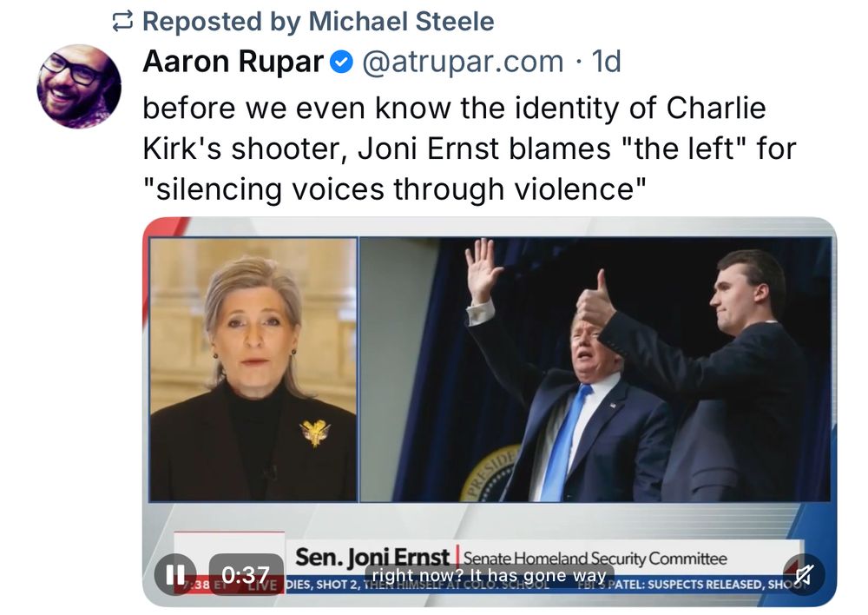Click the repost arrows icon
868x615 pixels.
point(122,22)
